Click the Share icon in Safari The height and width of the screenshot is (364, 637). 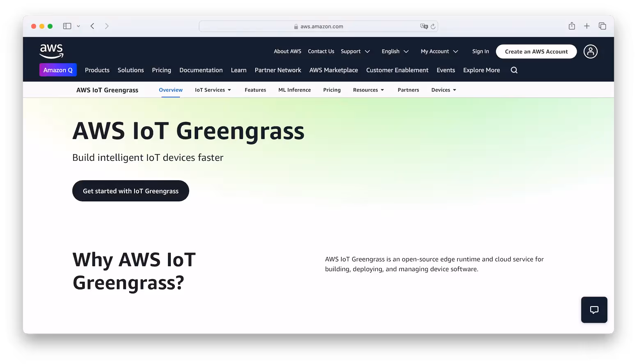coord(572,26)
